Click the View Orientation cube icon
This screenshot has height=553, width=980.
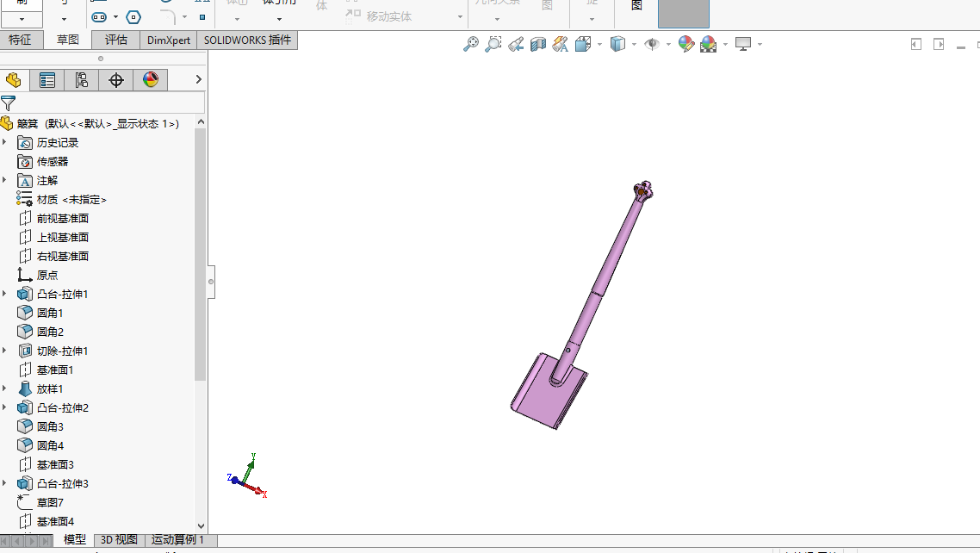coord(582,44)
